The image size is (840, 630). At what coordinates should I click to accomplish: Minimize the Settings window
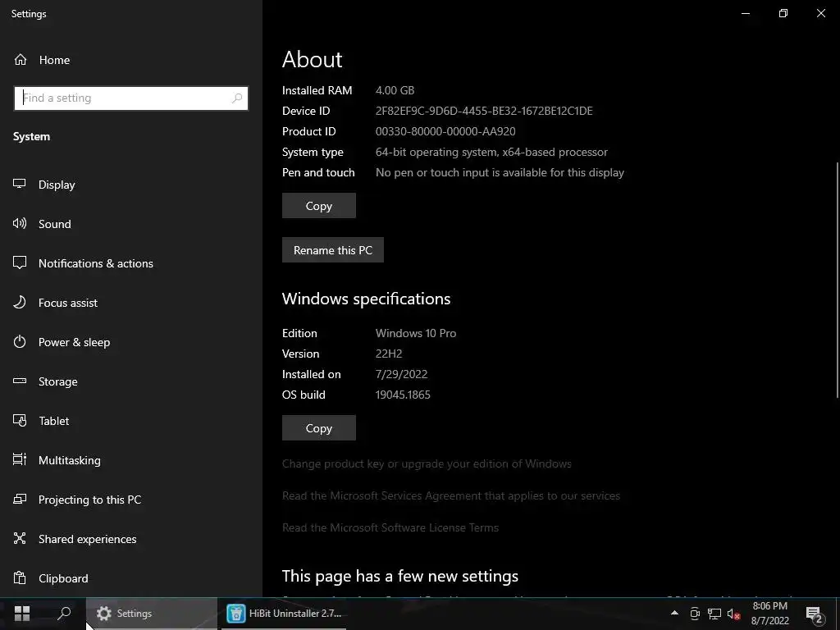coord(745,13)
